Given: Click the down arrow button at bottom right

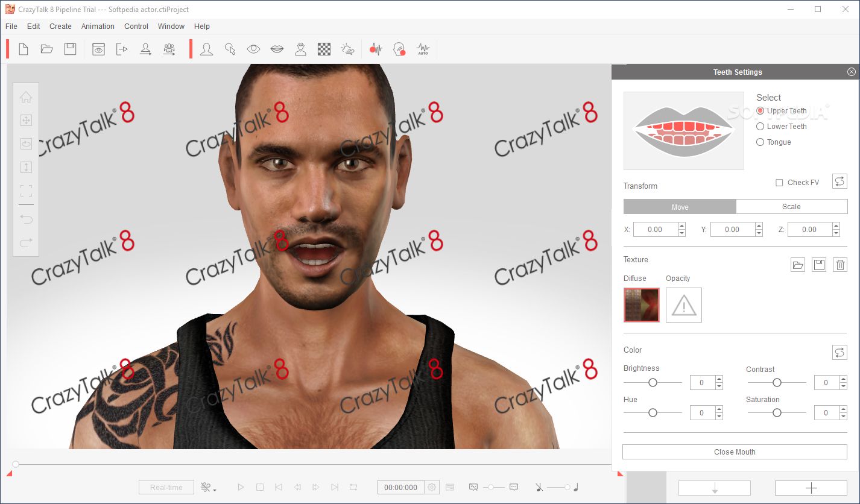Looking at the screenshot, I should coord(715,488).
